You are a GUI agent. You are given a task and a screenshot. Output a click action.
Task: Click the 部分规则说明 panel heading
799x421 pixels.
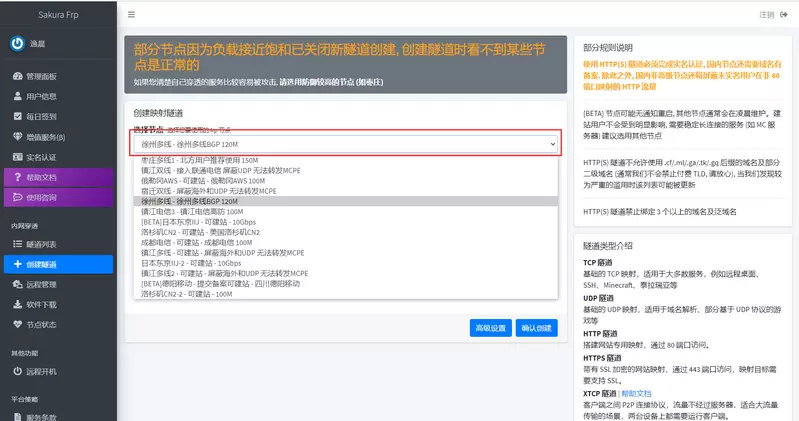tap(608, 47)
